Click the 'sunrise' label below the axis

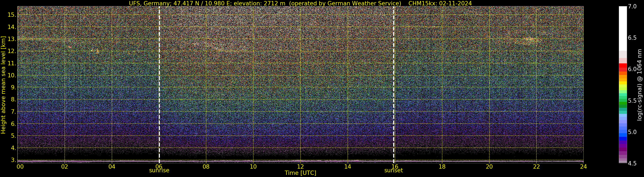[x=159, y=170]
